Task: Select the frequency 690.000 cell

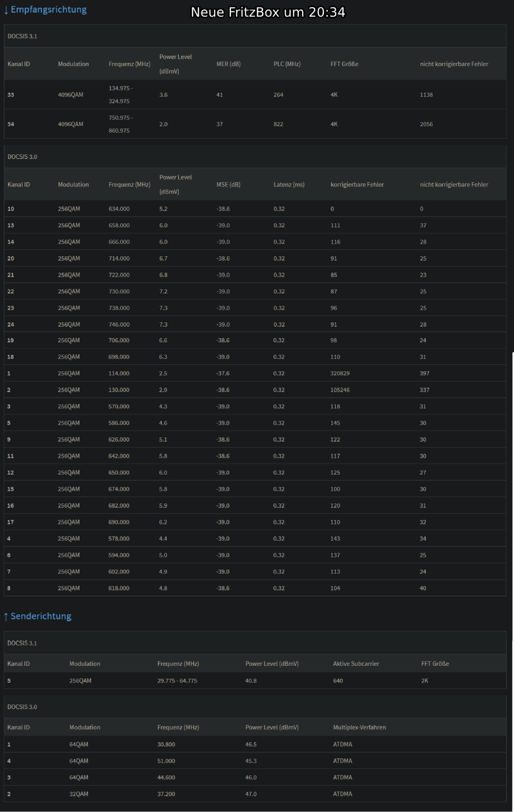Action: [119, 522]
